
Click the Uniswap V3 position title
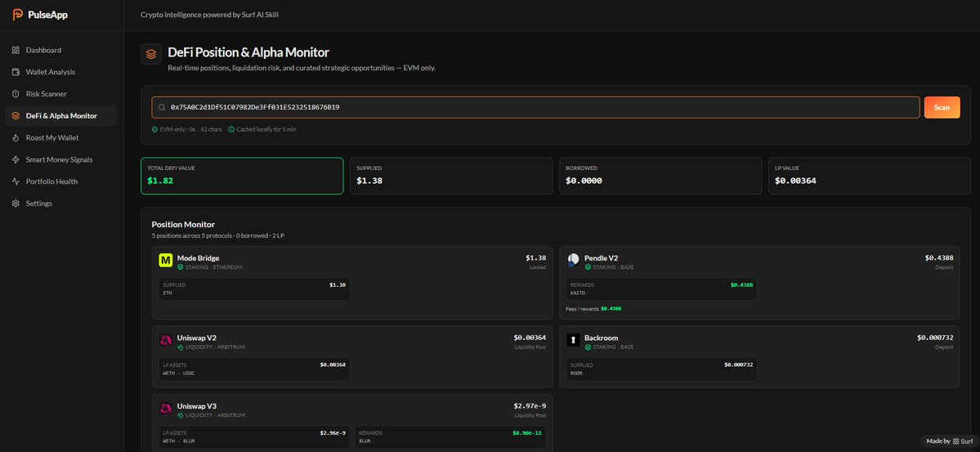pos(197,405)
